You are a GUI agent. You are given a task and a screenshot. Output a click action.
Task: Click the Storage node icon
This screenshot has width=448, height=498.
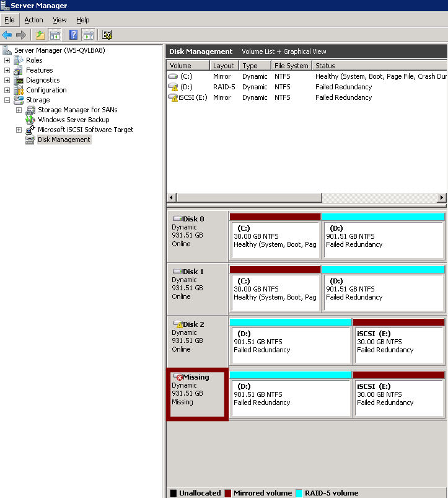coord(19,100)
